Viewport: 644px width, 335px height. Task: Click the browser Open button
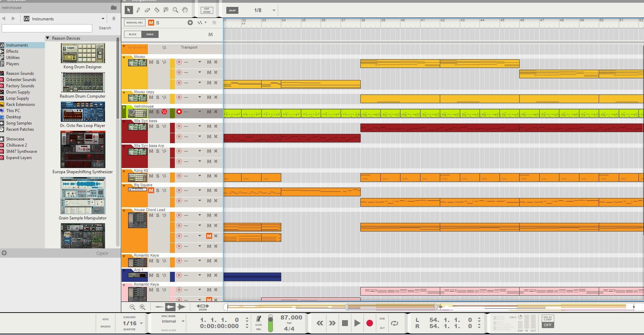pos(102,253)
